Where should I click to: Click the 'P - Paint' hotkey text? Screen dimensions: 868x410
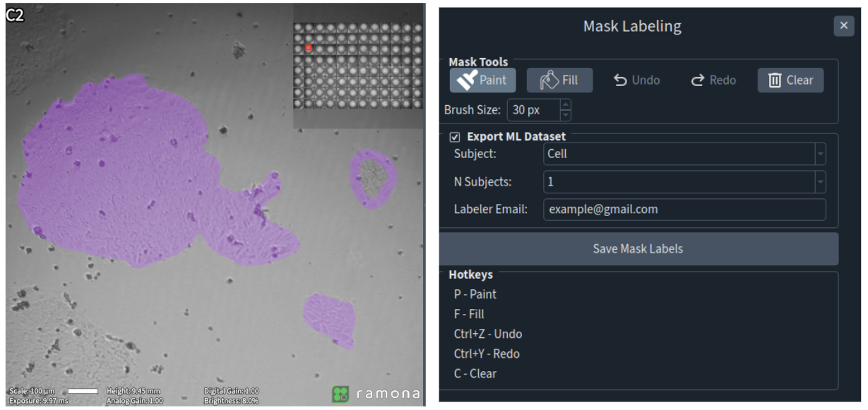(475, 294)
